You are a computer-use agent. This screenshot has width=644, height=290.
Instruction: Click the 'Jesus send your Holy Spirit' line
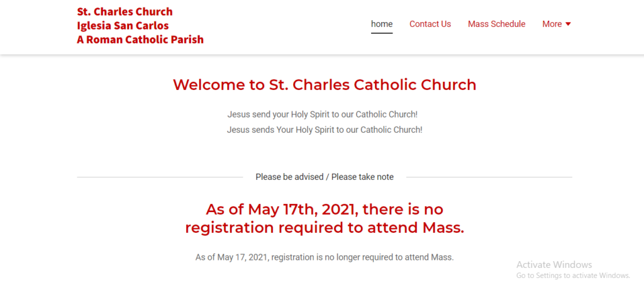[322, 114]
